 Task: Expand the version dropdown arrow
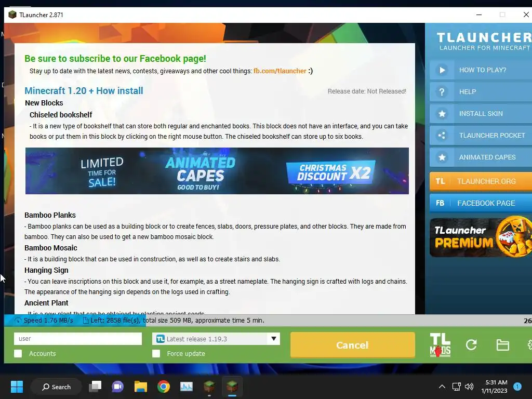273,339
